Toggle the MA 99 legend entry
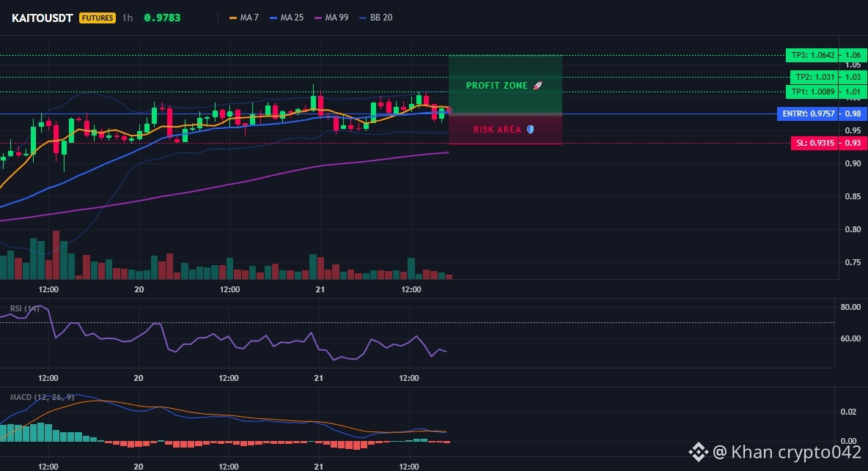Screen dimensions: 868x471 (x=331, y=18)
